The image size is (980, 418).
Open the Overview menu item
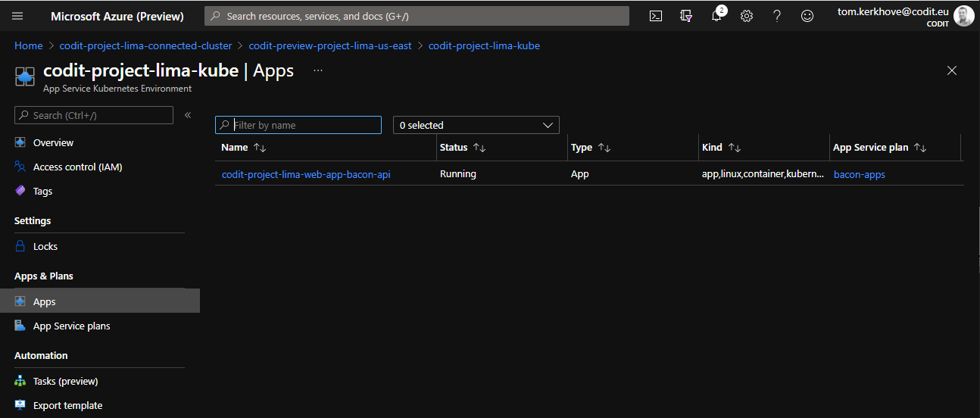coord(53,142)
